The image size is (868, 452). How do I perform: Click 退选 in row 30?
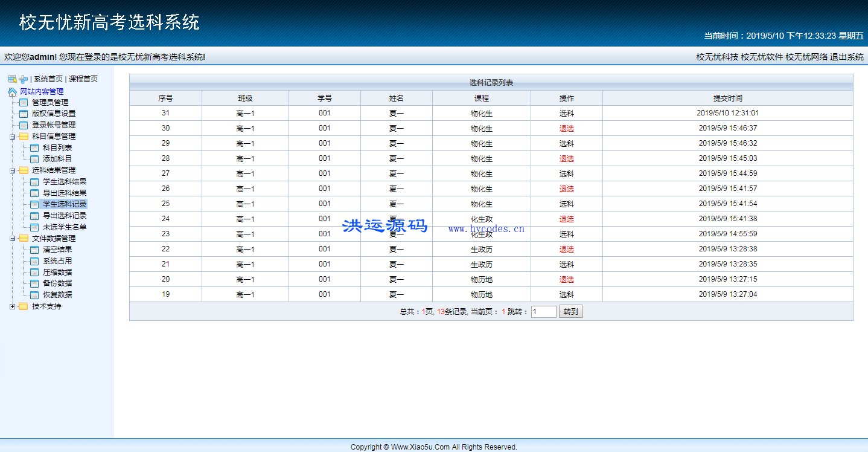point(566,128)
